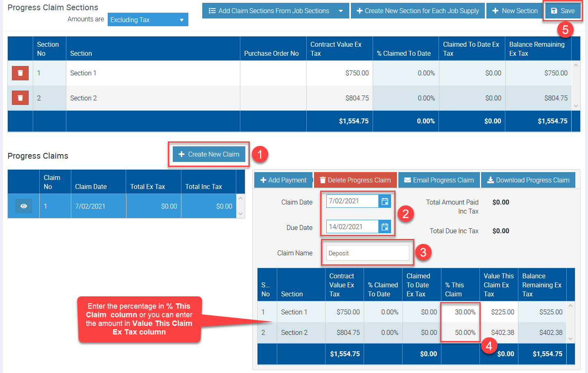
Task: Click the Claim Name field containing Deposit
Action: coord(367,253)
